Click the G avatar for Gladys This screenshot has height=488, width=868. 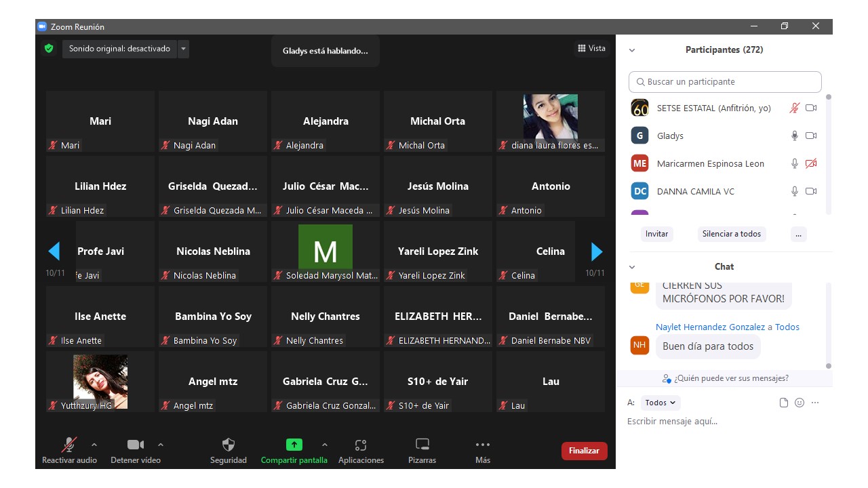(x=639, y=136)
